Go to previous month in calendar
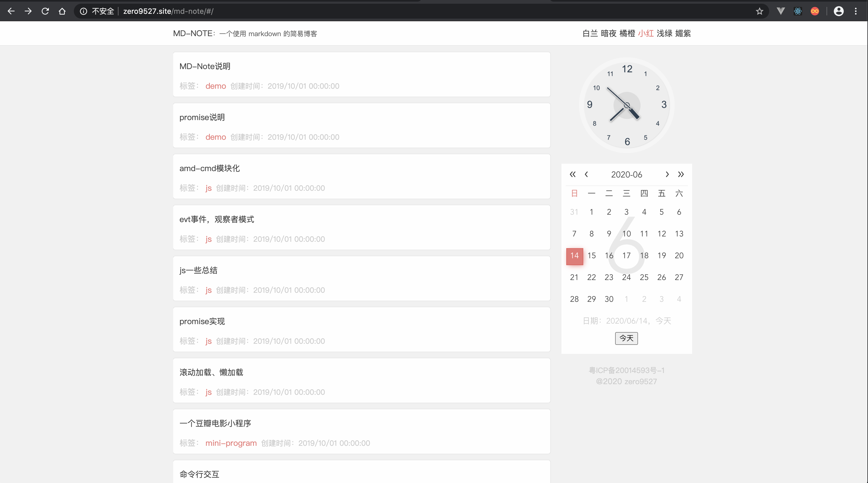 point(586,174)
